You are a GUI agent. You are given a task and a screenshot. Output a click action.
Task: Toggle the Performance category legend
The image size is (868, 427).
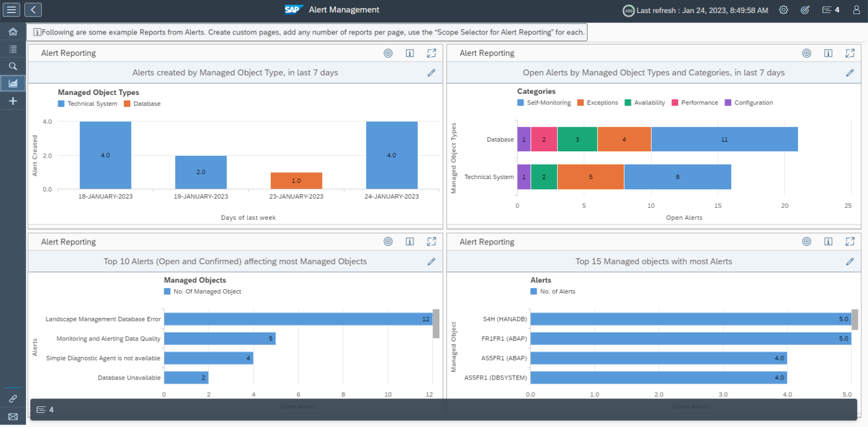pos(695,102)
